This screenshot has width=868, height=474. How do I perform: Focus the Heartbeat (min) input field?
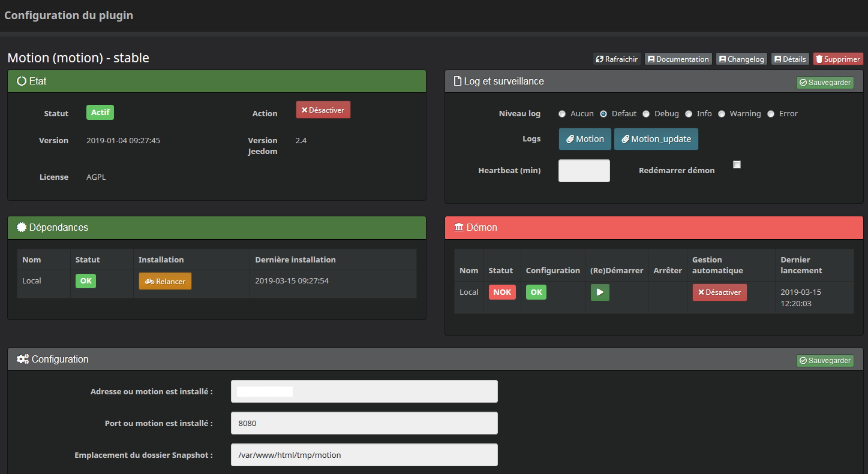(x=584, y=171)
